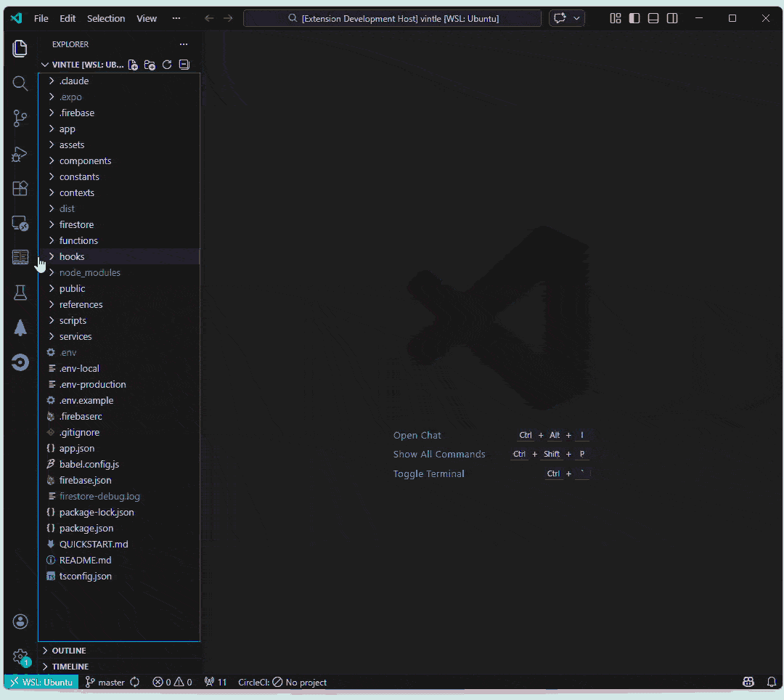Open the .firebaserc file

click(119, 416)
